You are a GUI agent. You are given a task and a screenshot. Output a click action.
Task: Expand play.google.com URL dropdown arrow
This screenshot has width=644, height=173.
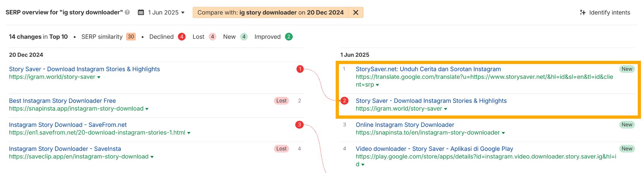click(363, 165)
